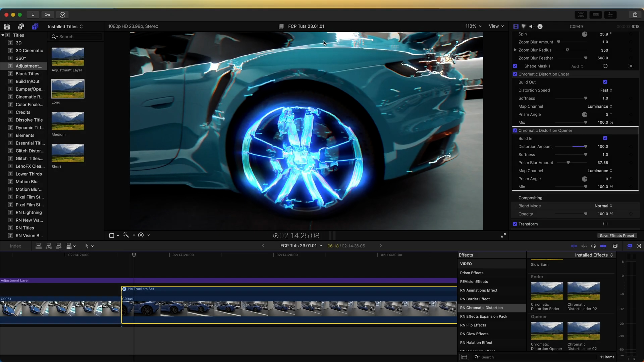The width and height of the screenshot is (644, 362).
Task: Click the Transform onscreen control icon
Action: click(605, 224)
